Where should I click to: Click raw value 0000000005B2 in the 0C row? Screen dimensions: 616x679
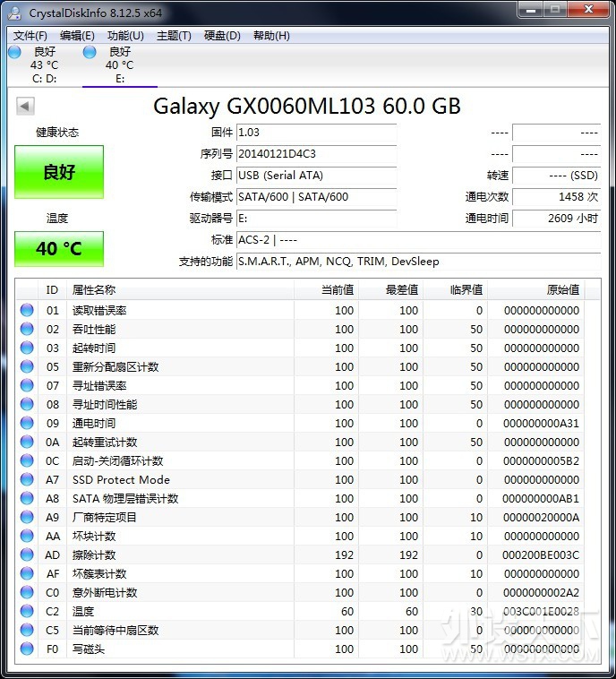point(541,460)
